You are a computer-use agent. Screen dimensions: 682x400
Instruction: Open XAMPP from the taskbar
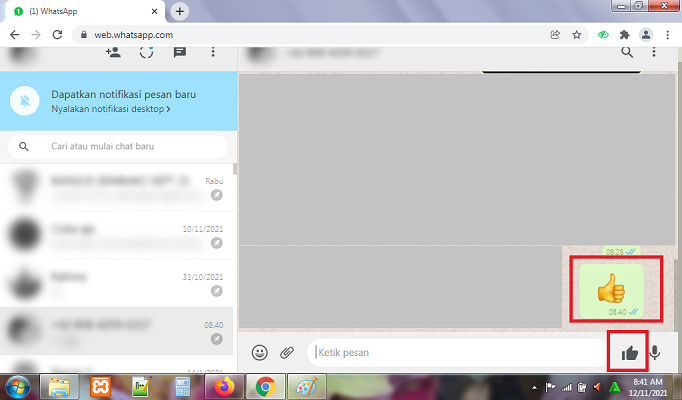pyautogui.click(x=100, y=387)
